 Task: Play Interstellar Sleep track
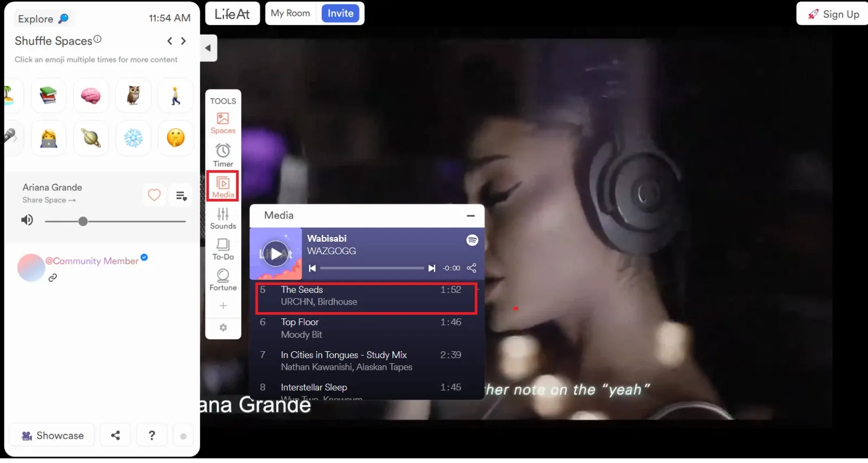pyautogui.click(x=367, y=390)
